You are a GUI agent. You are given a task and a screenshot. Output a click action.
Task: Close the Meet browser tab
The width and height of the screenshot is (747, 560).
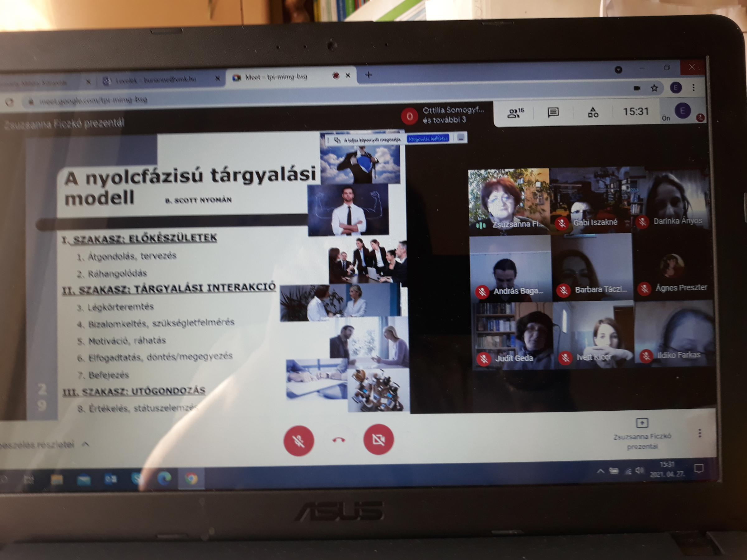348,75
